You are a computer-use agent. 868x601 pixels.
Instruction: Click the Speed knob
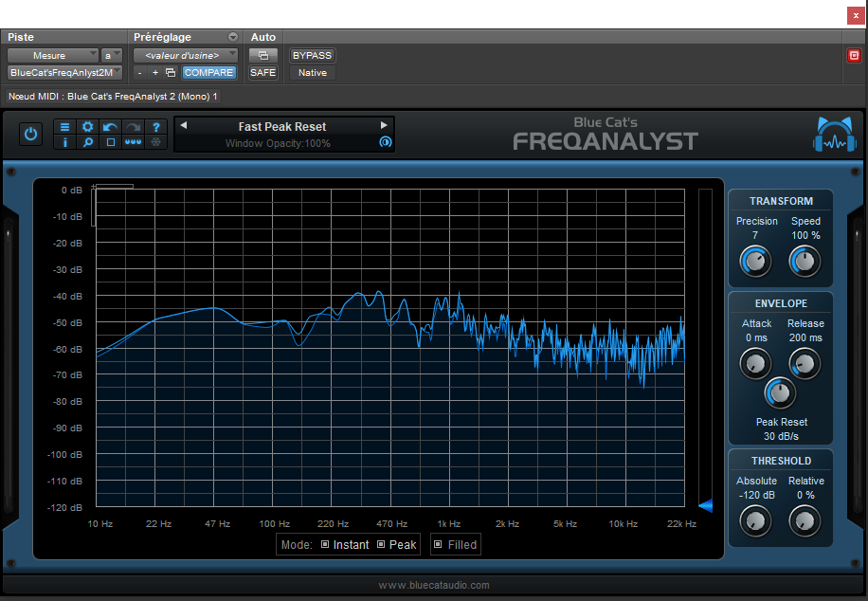point(805,261)
